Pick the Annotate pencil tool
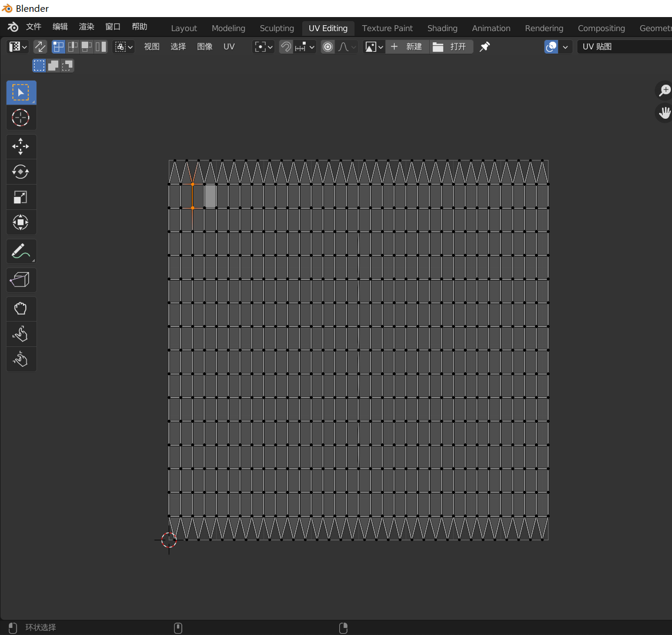This screenshot has height=635, width=672. coord(21,252)
